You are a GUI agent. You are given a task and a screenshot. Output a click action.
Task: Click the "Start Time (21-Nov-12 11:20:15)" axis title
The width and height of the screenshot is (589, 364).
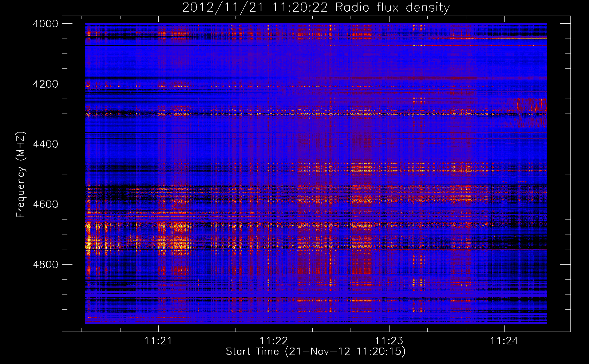coord(316,352)
